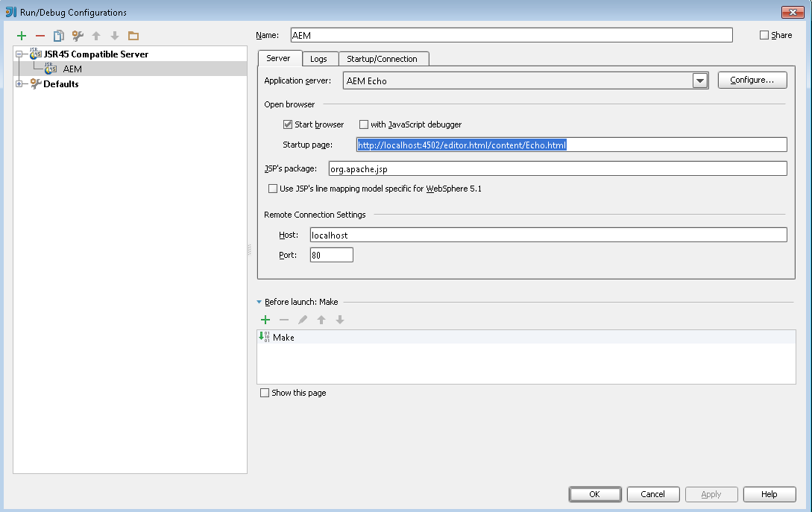Collapse the JSR45 Compatible Server node

(x=19, y=54)
